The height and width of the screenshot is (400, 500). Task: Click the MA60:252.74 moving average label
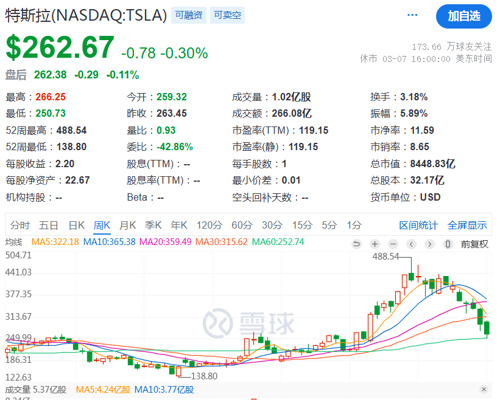point(278,242)
